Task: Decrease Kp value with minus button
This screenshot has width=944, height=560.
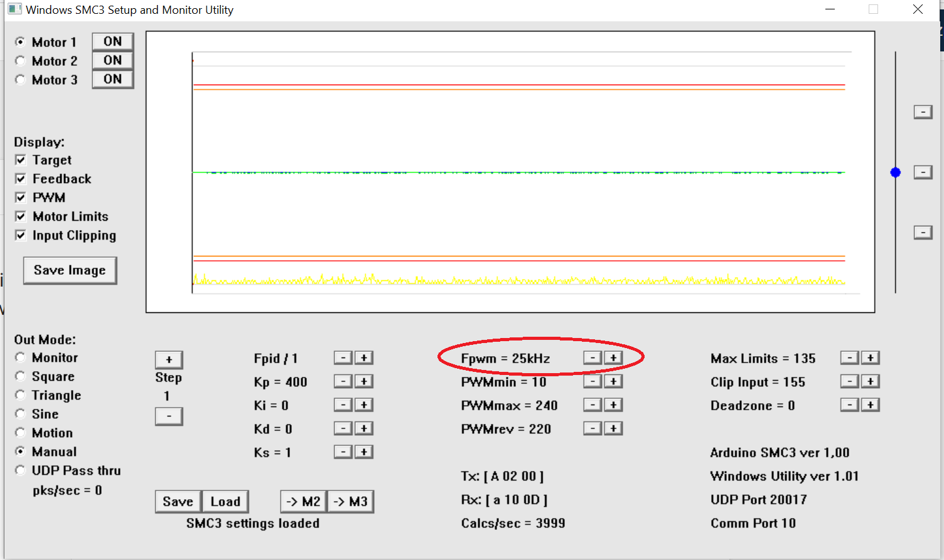Action: pyautogui.click(x=343, y=381)
